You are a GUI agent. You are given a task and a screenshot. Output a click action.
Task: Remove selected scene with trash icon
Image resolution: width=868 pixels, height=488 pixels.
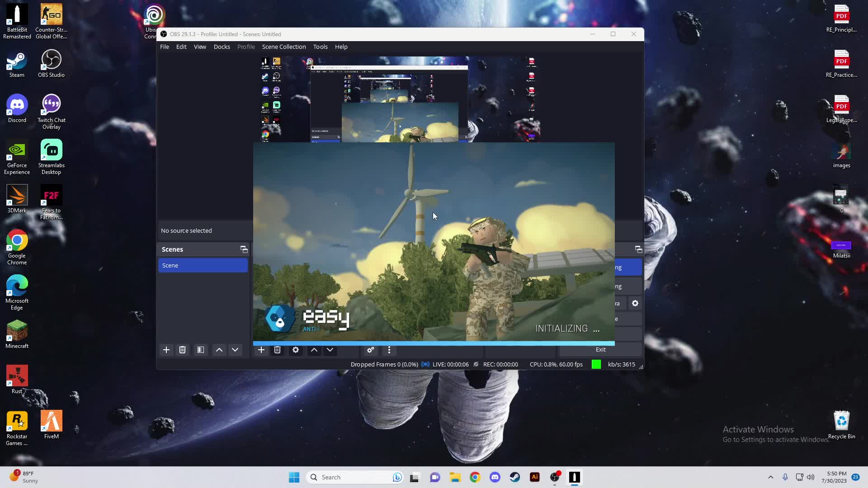(x=182, y=350)
